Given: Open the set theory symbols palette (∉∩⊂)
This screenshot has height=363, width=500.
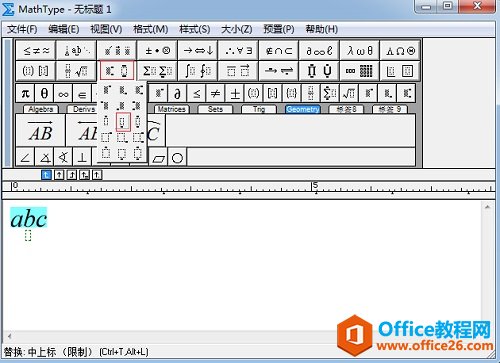Looking at the screenshot, I should [x=279, y=51].
